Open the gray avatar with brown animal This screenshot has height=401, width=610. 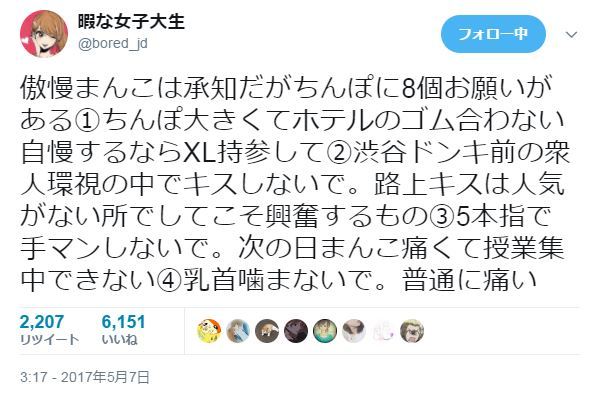pos(267,331)
